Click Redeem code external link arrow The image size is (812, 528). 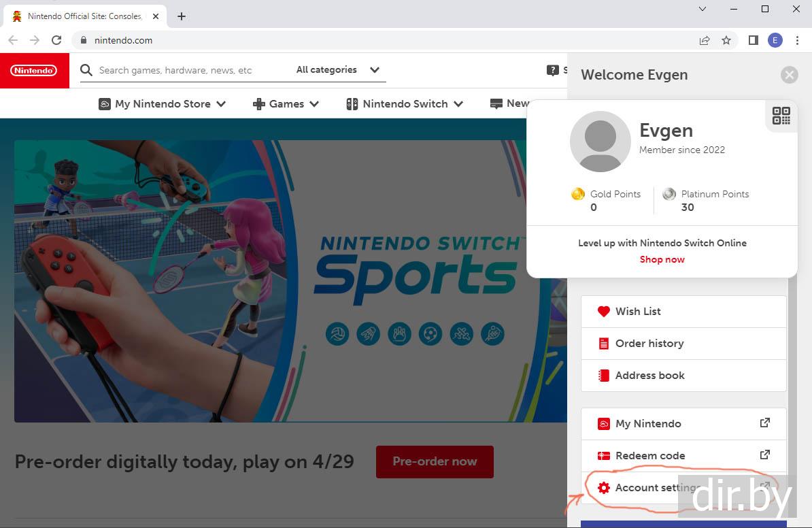(764, 455)
